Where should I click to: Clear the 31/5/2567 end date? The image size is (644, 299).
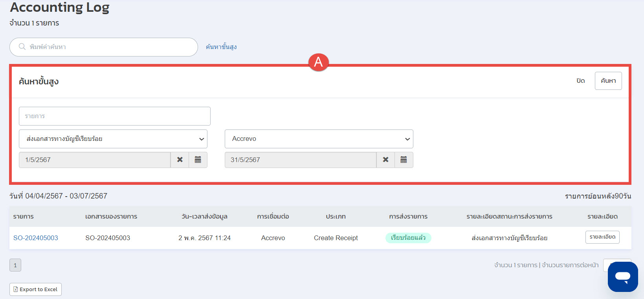(x=385, y=160)
